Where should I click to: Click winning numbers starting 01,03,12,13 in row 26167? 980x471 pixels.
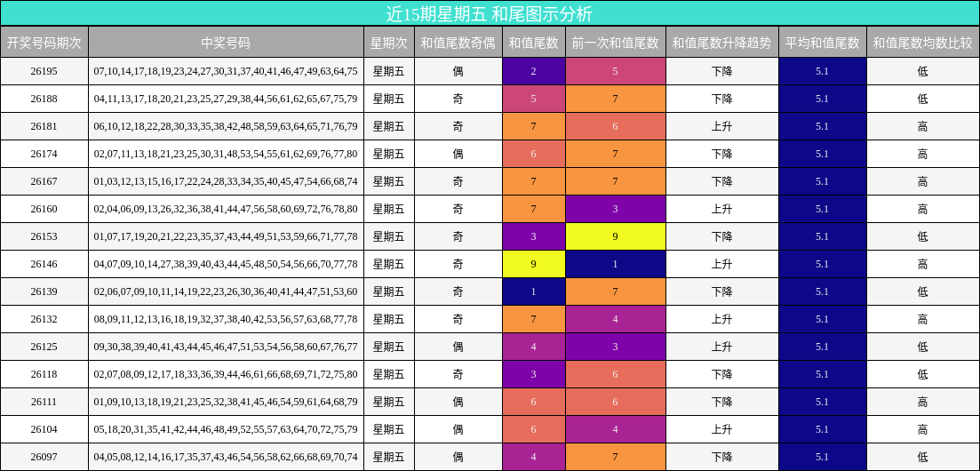(227, 181)
